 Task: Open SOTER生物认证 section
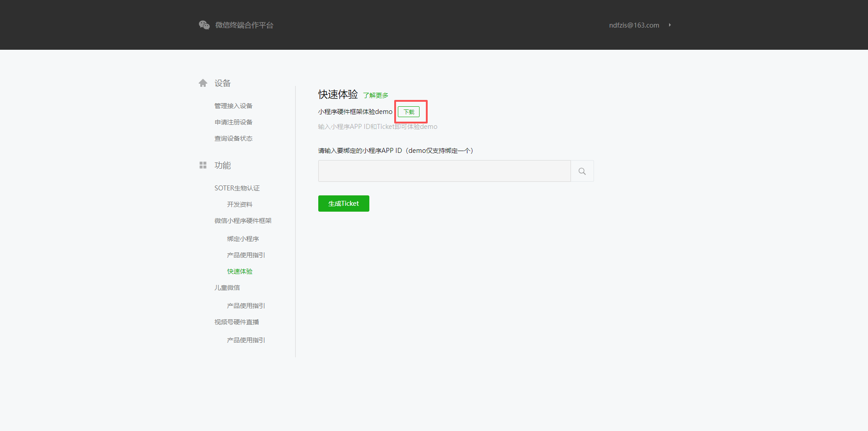pyautogui.click(x=237, y=188)
